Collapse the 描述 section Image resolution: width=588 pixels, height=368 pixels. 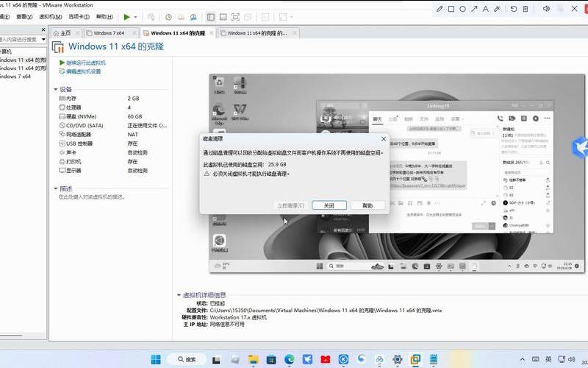click(x=56, y=188)
